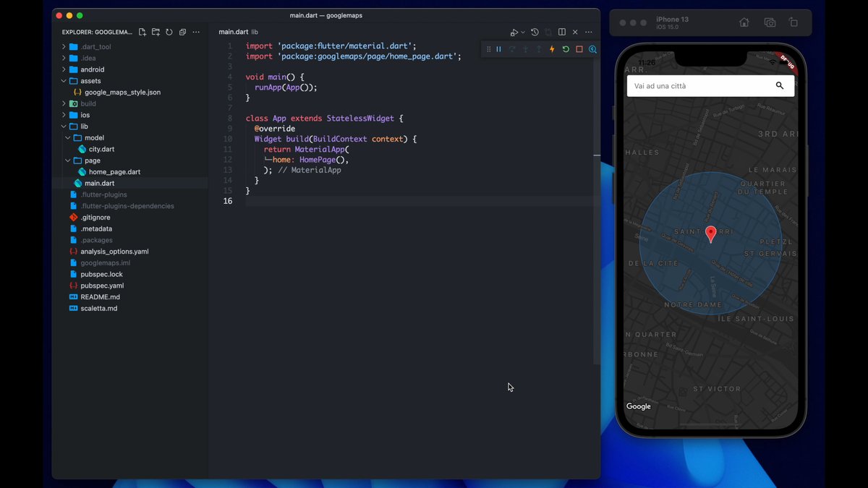Expand the android folder
The width and height of the screenshot is (868, 488).
92,69
